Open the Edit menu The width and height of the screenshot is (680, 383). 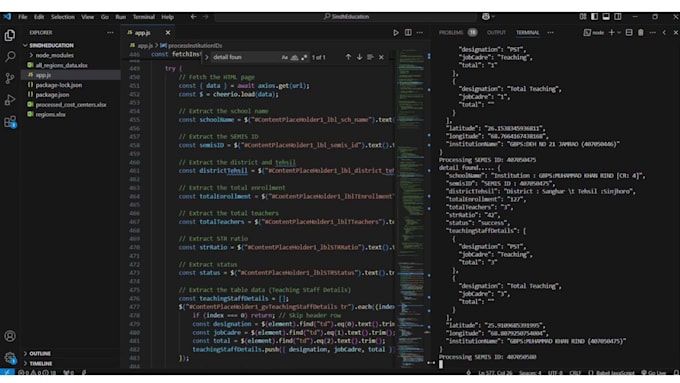[39, 17]
